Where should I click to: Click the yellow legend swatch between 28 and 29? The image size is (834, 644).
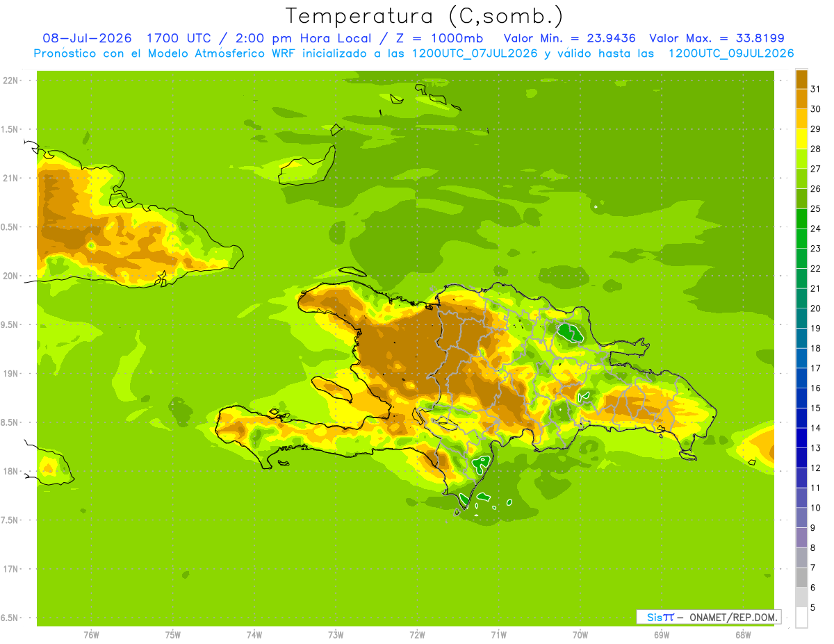coord(801,138)
